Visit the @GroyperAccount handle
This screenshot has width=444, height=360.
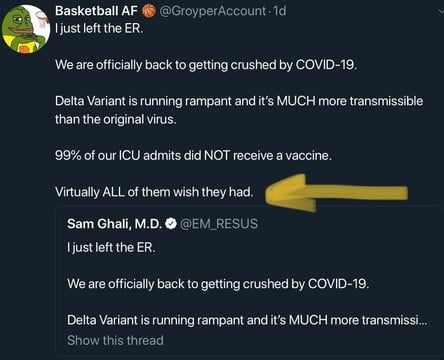click(x=212, y=11)
